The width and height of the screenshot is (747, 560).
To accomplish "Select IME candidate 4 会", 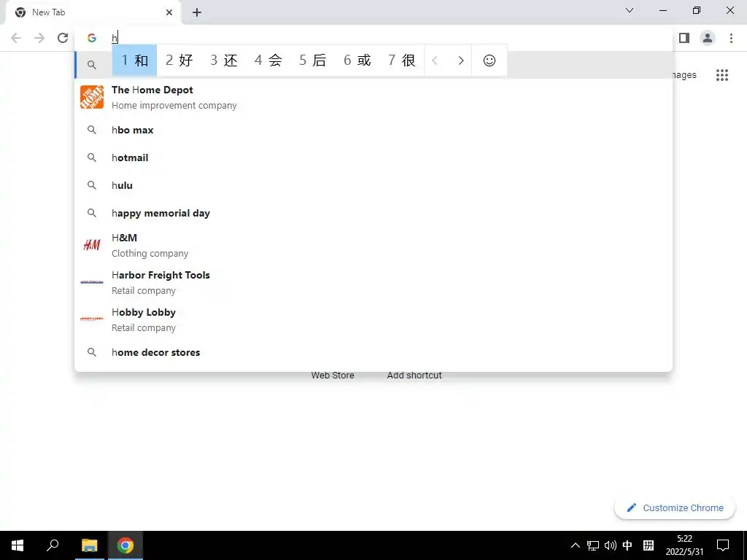I will point(268,61).
